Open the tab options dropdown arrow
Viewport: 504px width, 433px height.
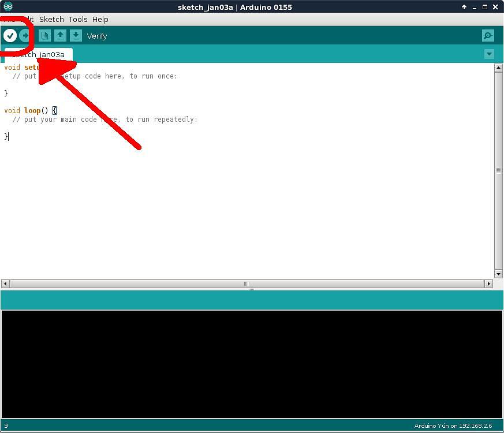pos(489,54)
